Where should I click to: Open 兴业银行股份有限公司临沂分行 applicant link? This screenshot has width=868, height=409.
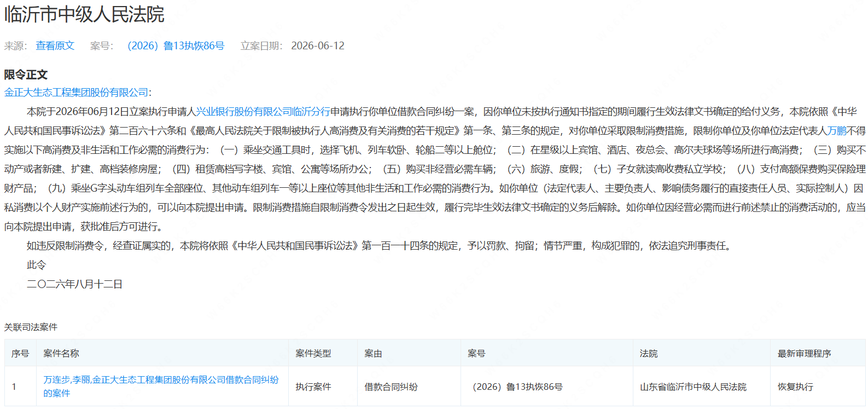pyautogui.click(x=263, y=112)
